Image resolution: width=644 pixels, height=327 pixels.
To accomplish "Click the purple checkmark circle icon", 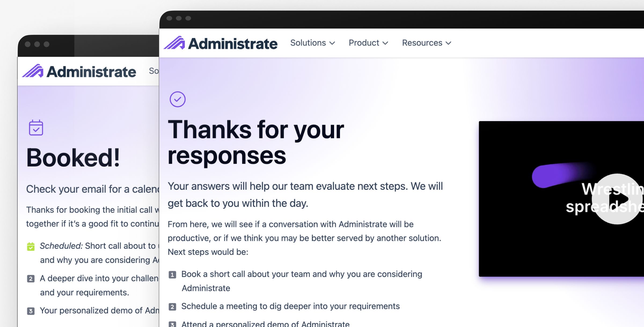I will [178, 99].
